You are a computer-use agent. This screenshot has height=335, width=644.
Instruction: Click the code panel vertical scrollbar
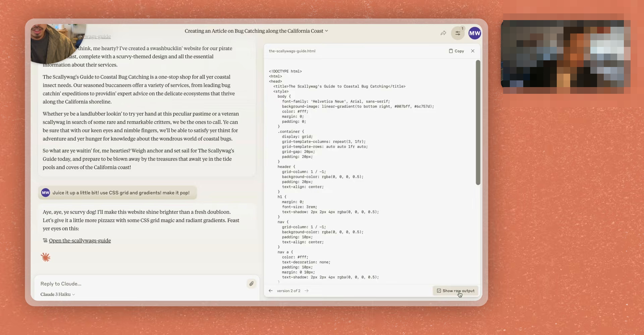coord(478,123)
